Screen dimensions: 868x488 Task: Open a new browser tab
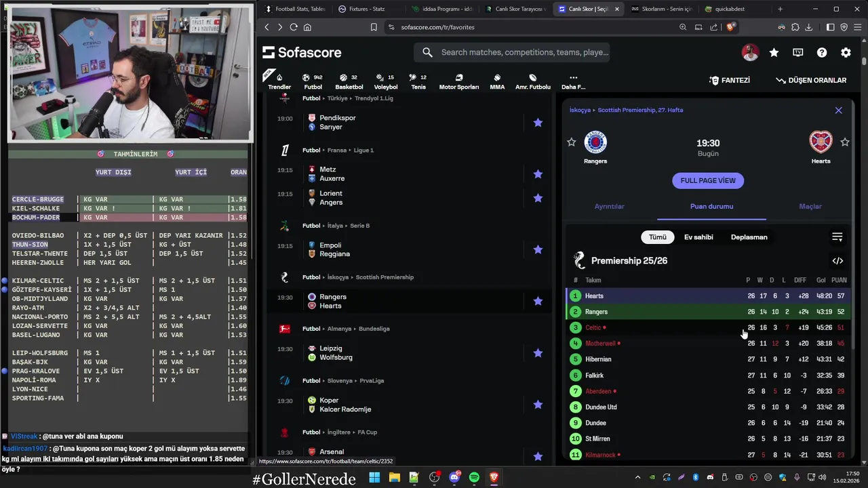[x=780, y=9]
